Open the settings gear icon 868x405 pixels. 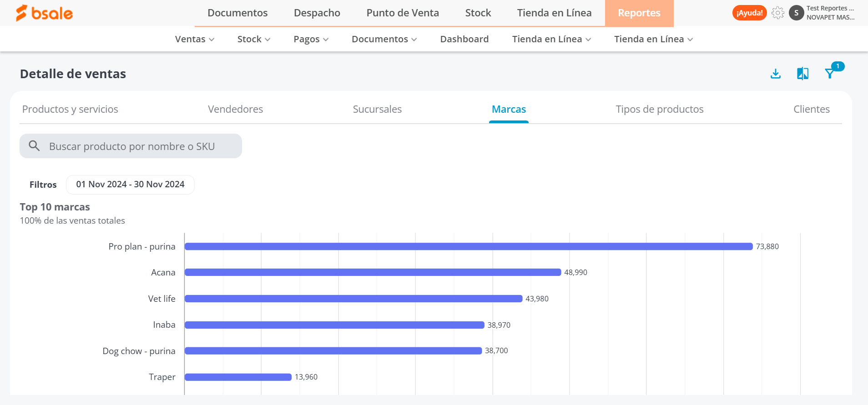pyautogui.click(x=778, y=13)
